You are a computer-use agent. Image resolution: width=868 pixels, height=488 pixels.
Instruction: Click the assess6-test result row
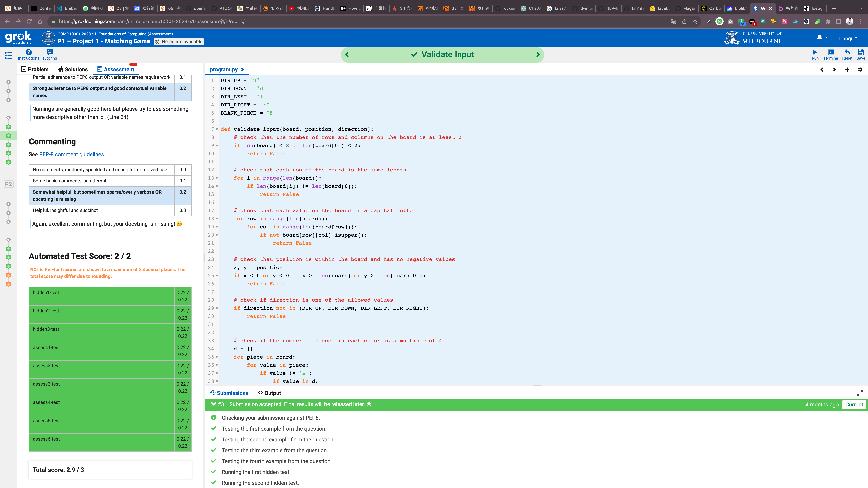[x=110, y=443]
